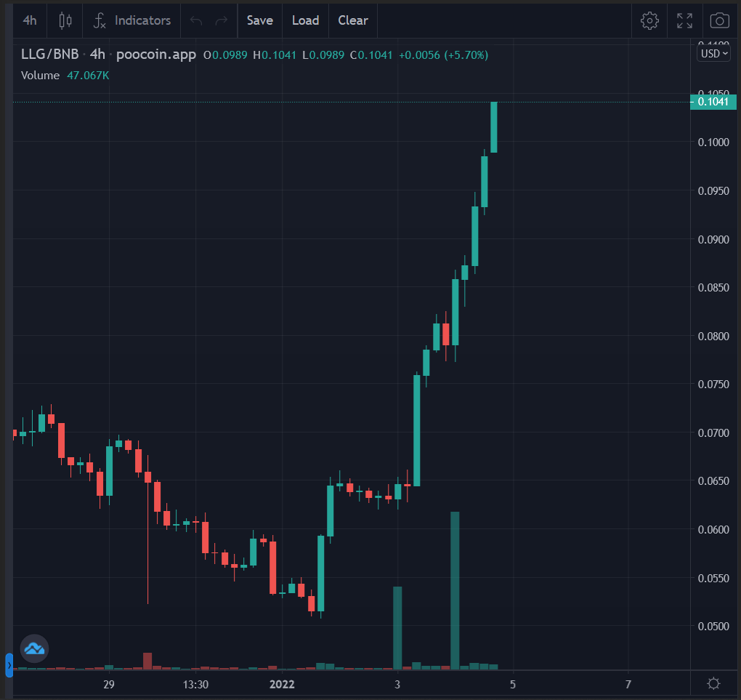Click the Save button
The image size is (741, 700).
(x=260, y=20)
